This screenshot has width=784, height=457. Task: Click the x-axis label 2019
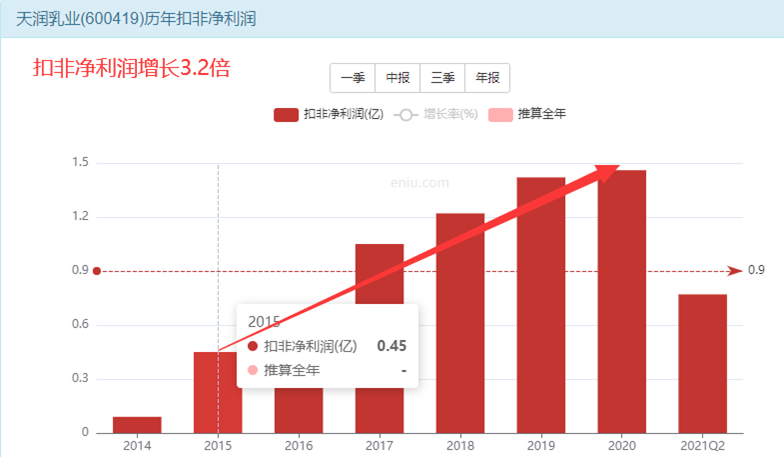[541, 446]
